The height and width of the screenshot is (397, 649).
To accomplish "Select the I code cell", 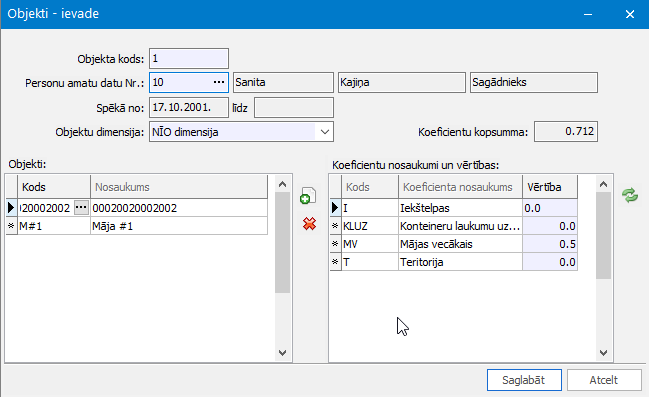I will (x=370, y=208).
